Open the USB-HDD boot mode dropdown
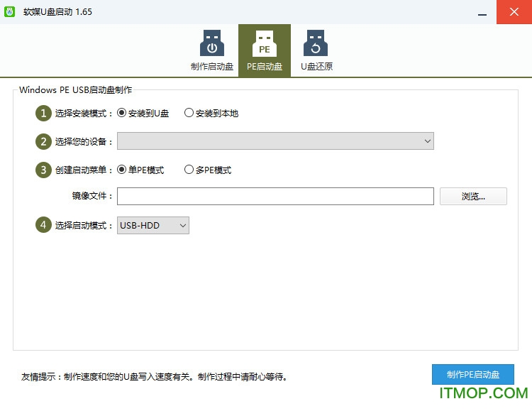This screenshot has width=532, height=411. tap(153, 226)
